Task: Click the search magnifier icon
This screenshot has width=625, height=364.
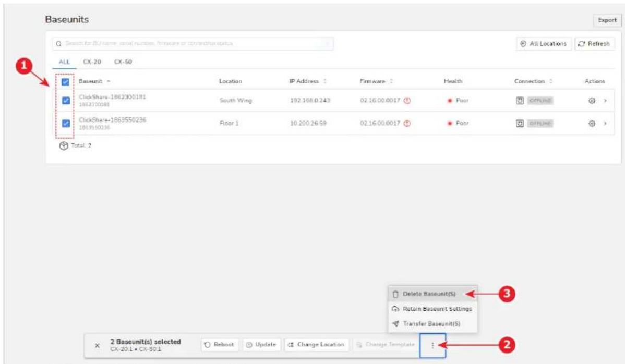Action: coord(58,44)
